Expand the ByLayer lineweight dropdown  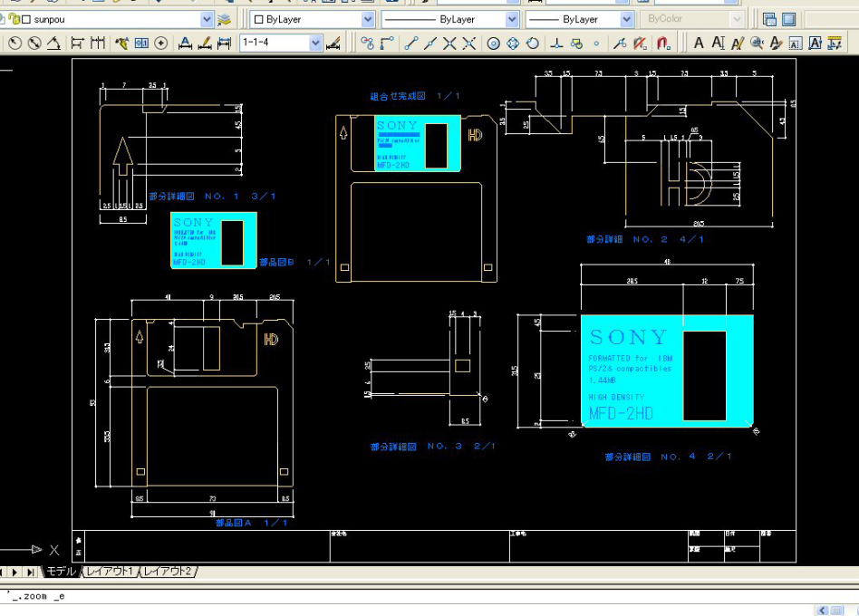(627, 20)
